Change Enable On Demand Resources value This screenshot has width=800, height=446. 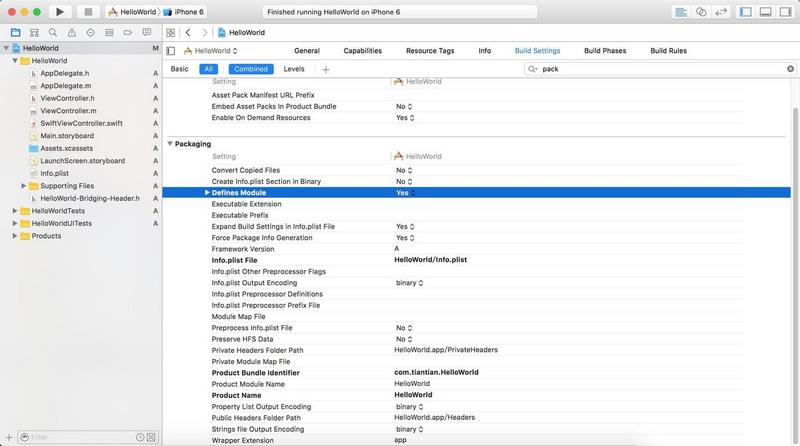coord(405,118)
